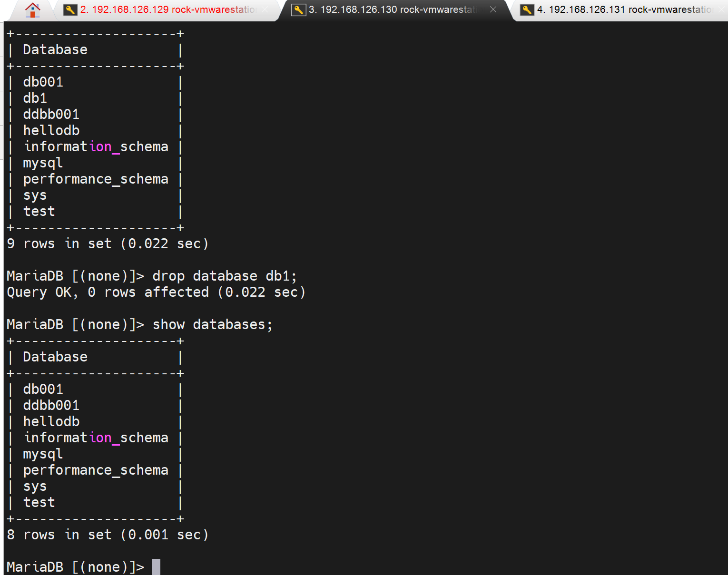
Task: Close the active 192.168.126.130 tab
Action: click(493, 10)
